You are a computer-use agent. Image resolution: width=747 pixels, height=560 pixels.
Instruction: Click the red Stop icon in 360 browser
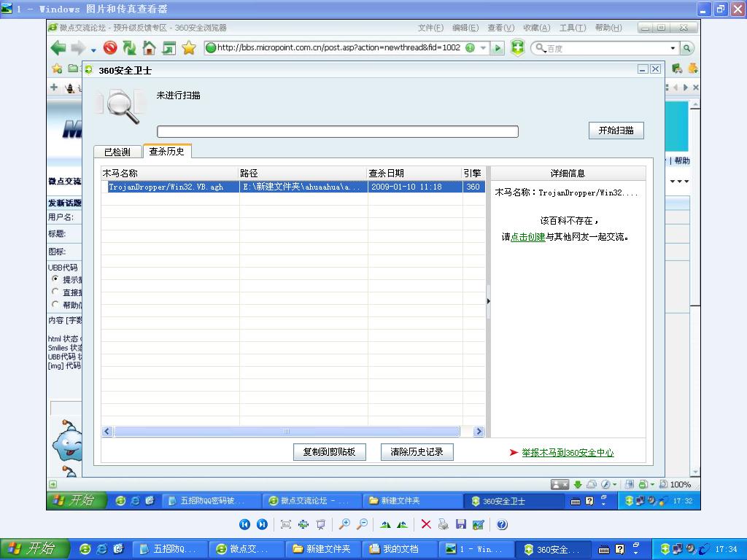pyautogui.click(x=110, y=47)
